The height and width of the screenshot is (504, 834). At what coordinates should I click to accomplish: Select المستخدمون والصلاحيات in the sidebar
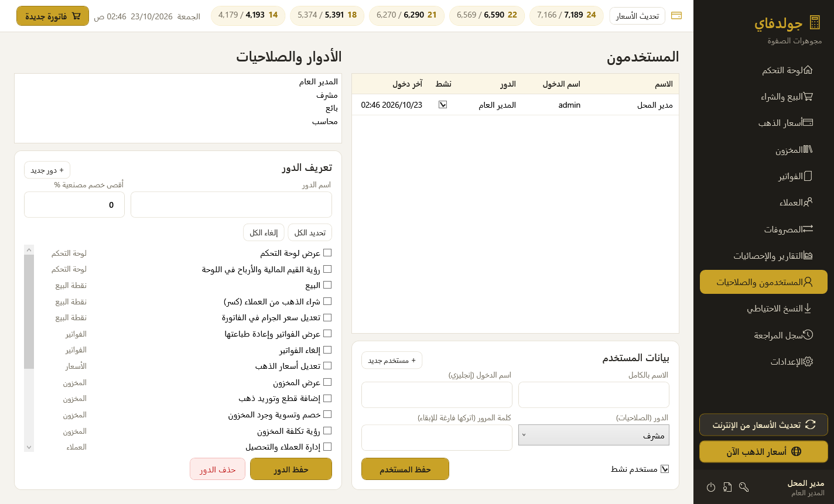click(764, 282)
